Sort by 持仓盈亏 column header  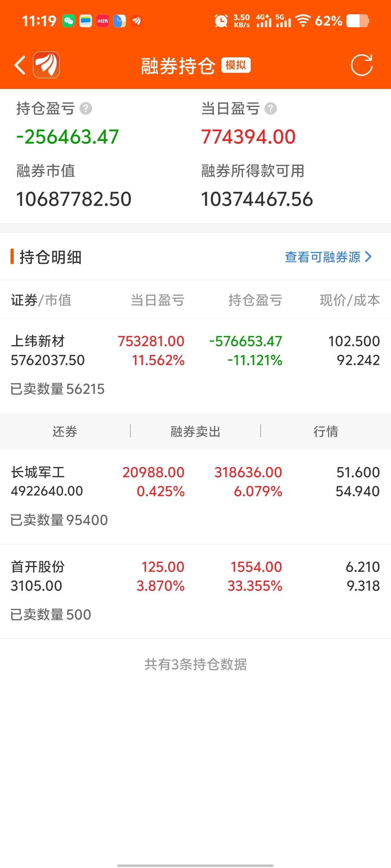click(x=255, y=300)
